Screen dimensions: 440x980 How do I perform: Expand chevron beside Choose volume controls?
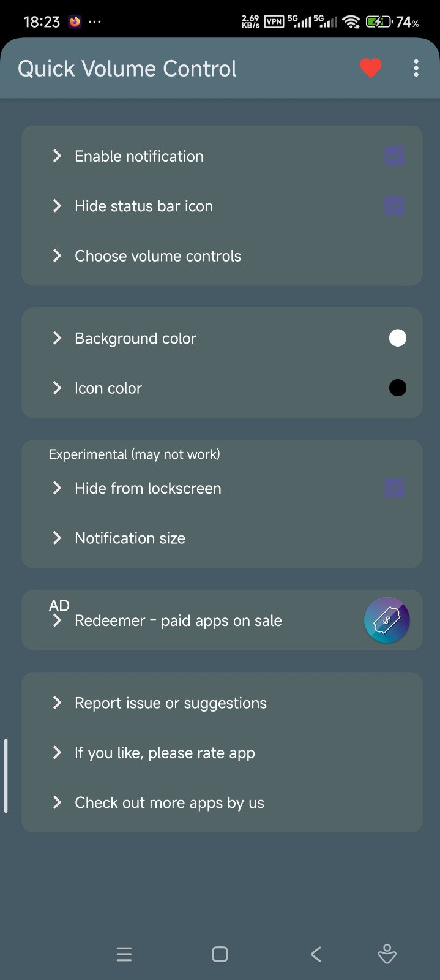coord(57,255)
